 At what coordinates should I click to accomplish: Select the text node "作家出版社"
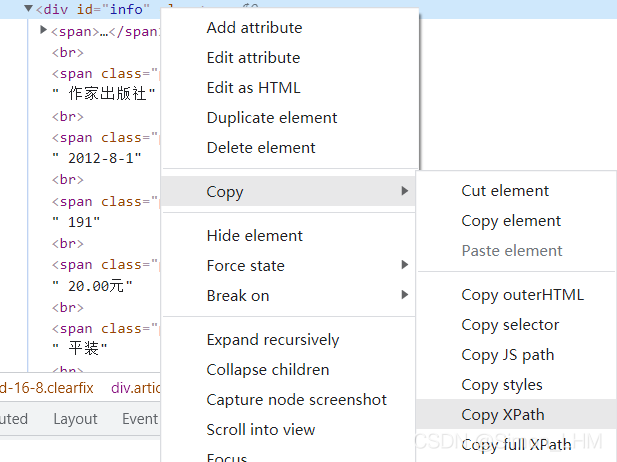click(x=103, y=94)
